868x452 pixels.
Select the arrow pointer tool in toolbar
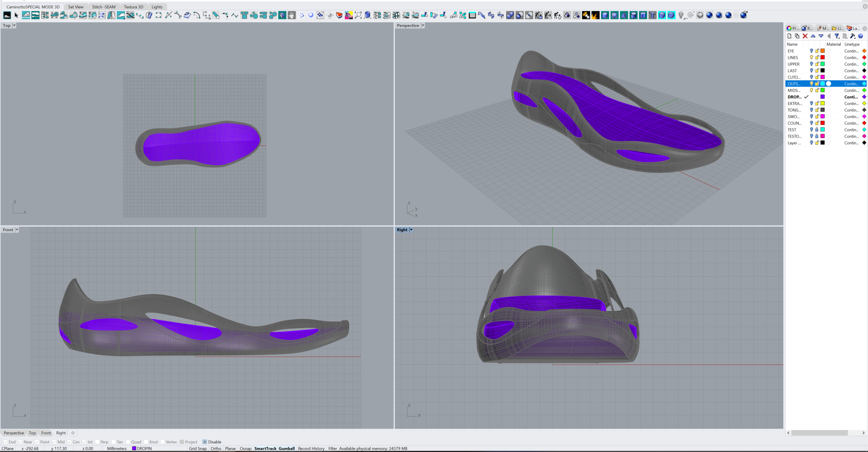tap(16, 15)
